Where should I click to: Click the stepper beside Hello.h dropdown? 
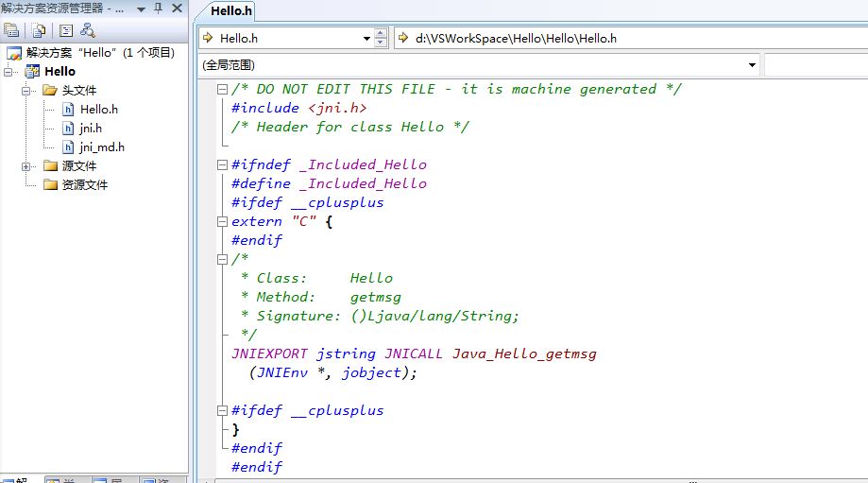click(381, 39)
